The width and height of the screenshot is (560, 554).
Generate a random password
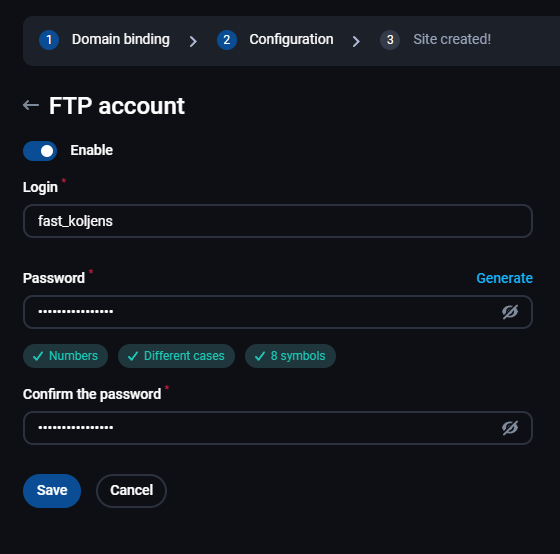pyautogui.click(x=504, y=278)
